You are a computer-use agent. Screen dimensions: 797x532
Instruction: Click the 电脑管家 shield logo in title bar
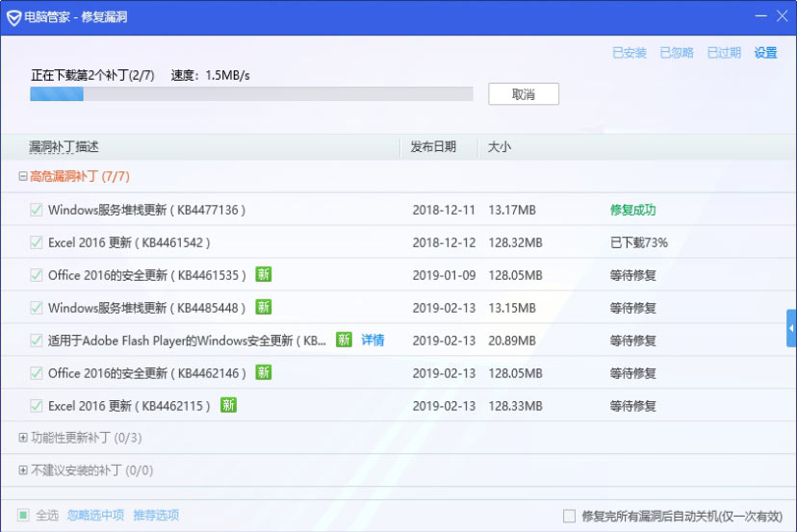pos(14,17)
